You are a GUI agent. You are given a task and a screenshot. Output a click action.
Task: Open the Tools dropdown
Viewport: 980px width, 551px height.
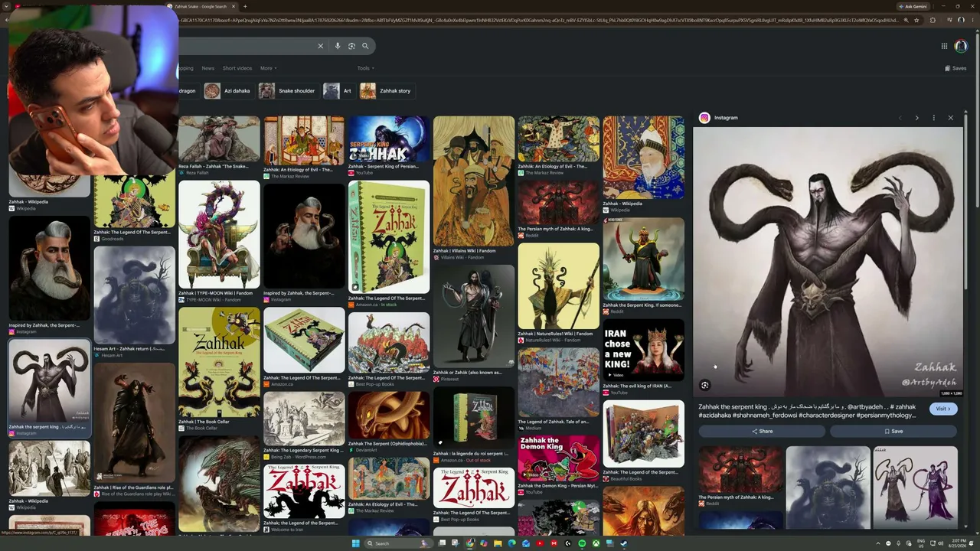365,68
